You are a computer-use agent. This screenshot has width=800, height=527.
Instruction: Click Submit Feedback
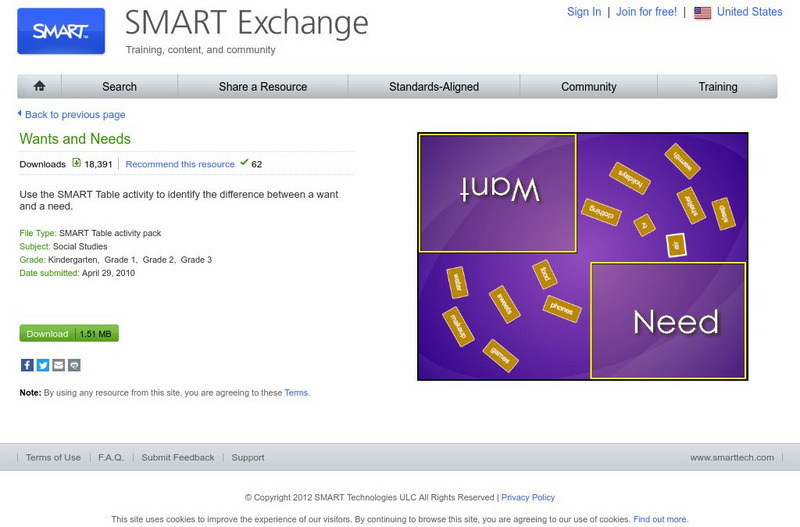[x=178, y=458]
